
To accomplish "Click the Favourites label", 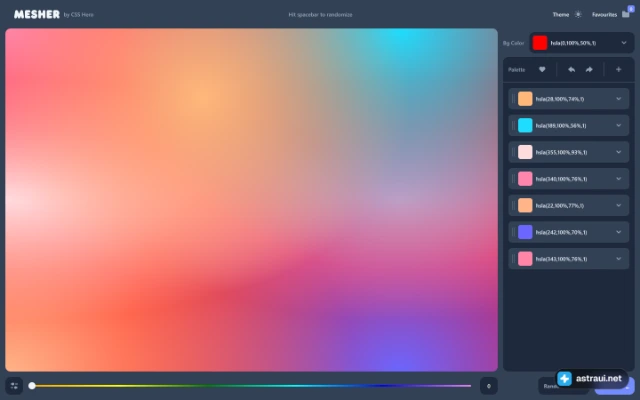I will 604,14.
